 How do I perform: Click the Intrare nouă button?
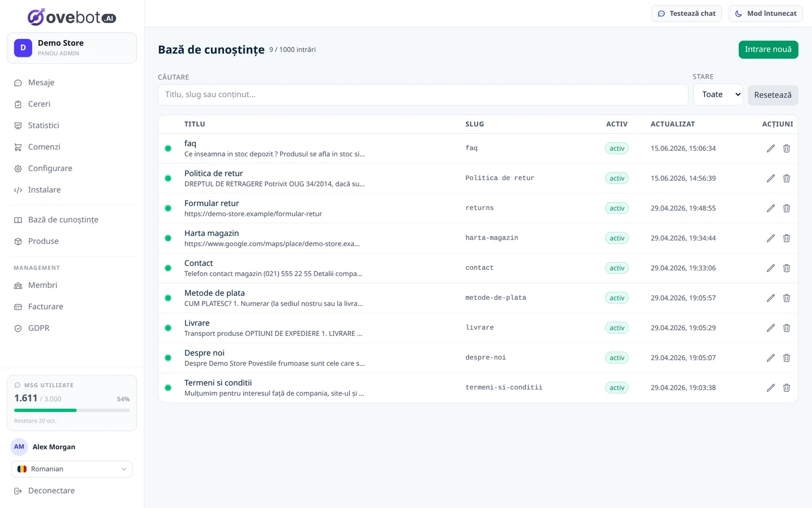[x=768, y=50]
